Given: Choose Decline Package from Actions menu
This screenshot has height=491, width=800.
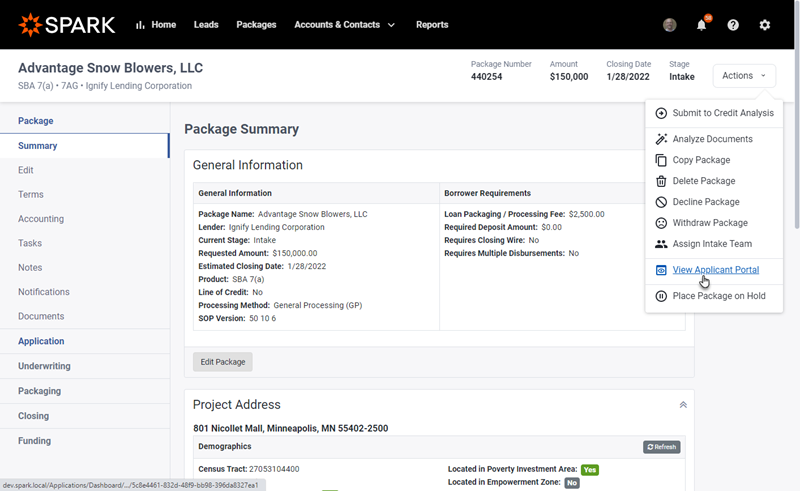Looking at the screenshot, I should 714,202.
